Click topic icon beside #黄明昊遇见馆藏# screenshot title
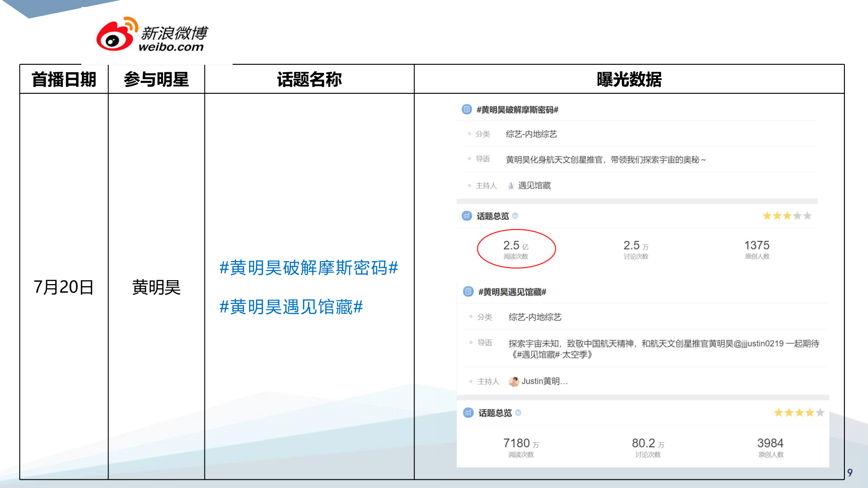The image size is (868, 488). (468, 292)
